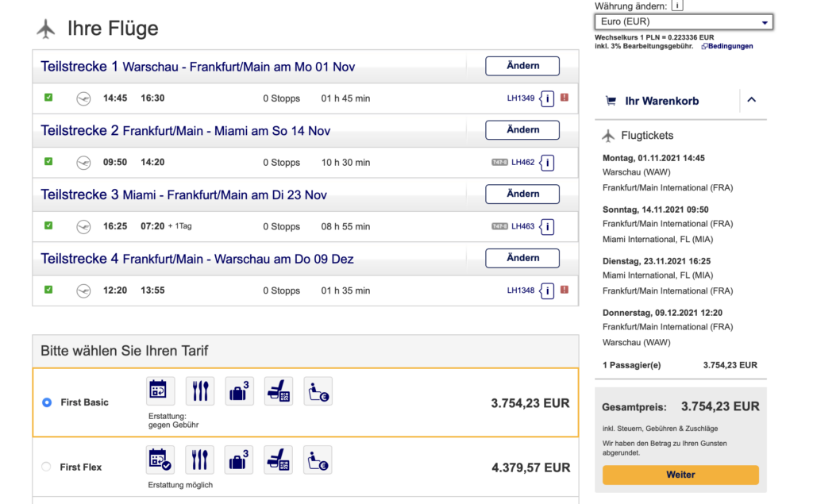Select the First Basic fare radio button
Screen dimensions: 813x504
click(47, 402)
